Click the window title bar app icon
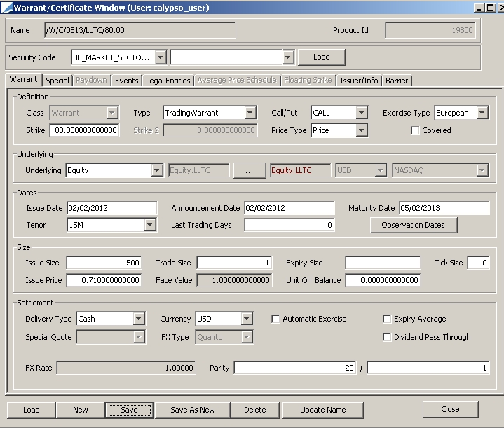This screenshot has height=428, width=504. tap(6, 8)
